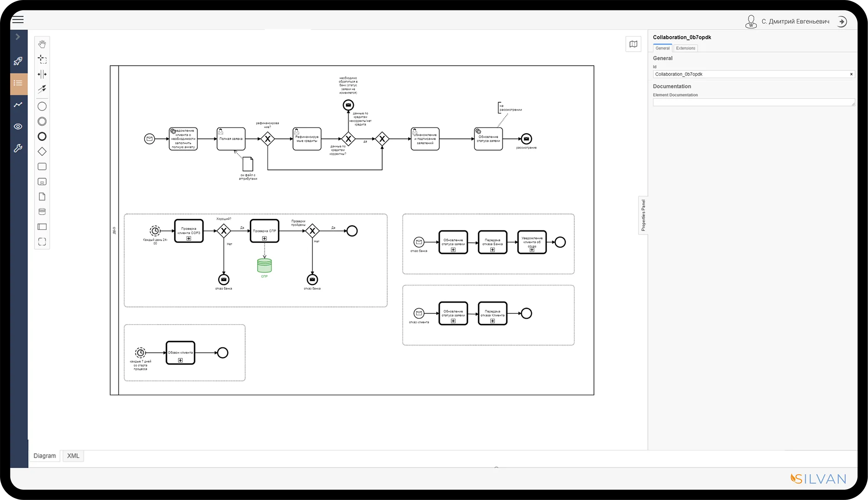Toggle the minimap map icon

pos(633,44)
